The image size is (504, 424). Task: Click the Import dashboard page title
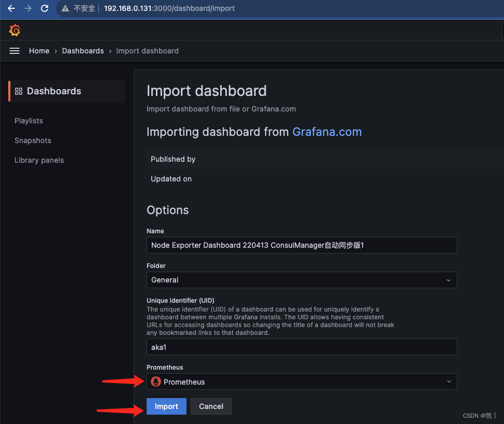pos(207,91)
